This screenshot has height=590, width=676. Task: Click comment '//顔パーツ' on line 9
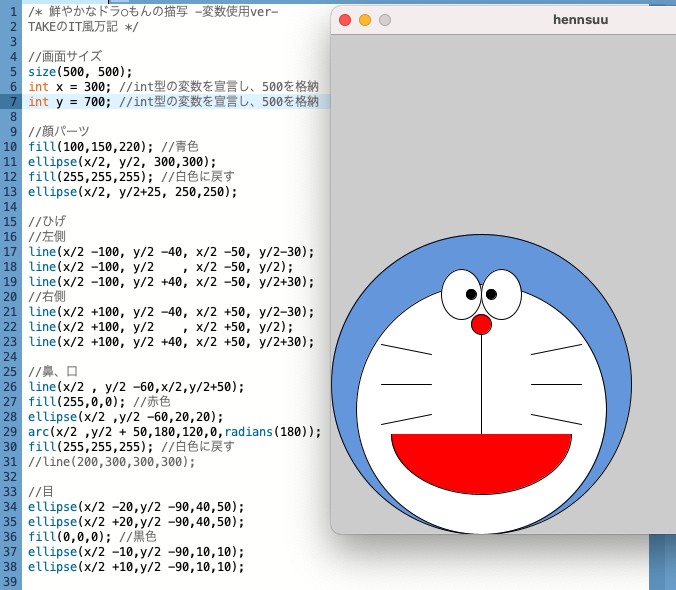(59, 131)
